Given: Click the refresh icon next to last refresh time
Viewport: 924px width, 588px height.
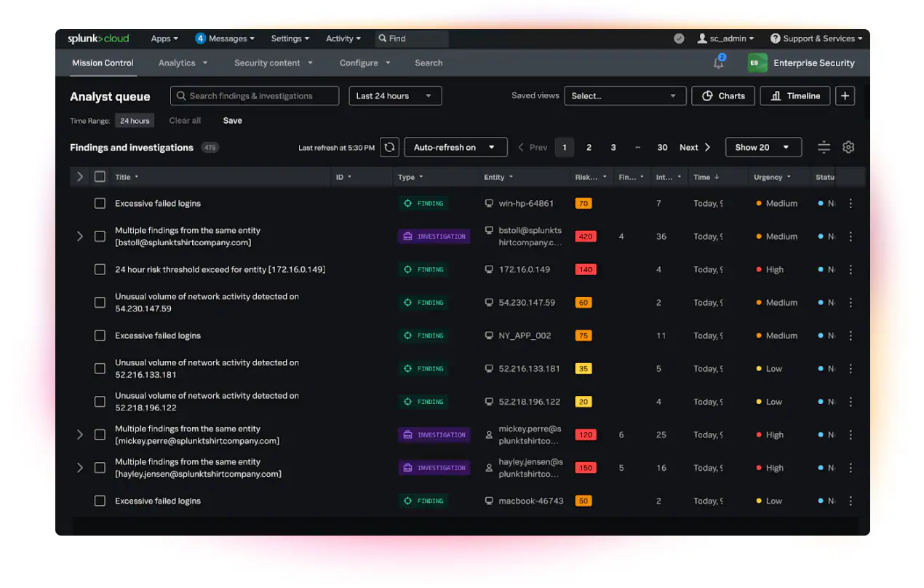Looking at the screenshot, I should coord(390,148).
